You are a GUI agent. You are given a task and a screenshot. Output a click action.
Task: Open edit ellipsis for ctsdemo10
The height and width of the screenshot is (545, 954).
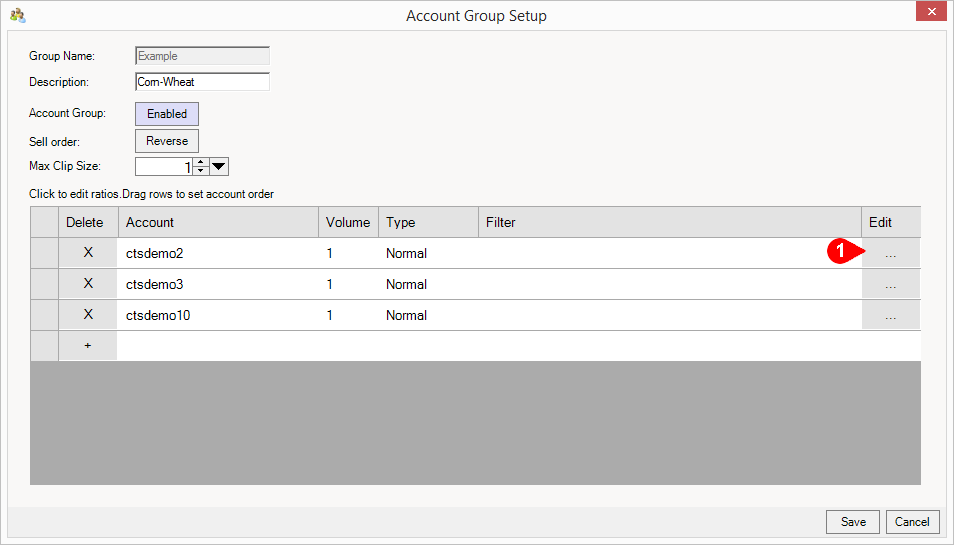pyautogui.click(x=890, y=316)
